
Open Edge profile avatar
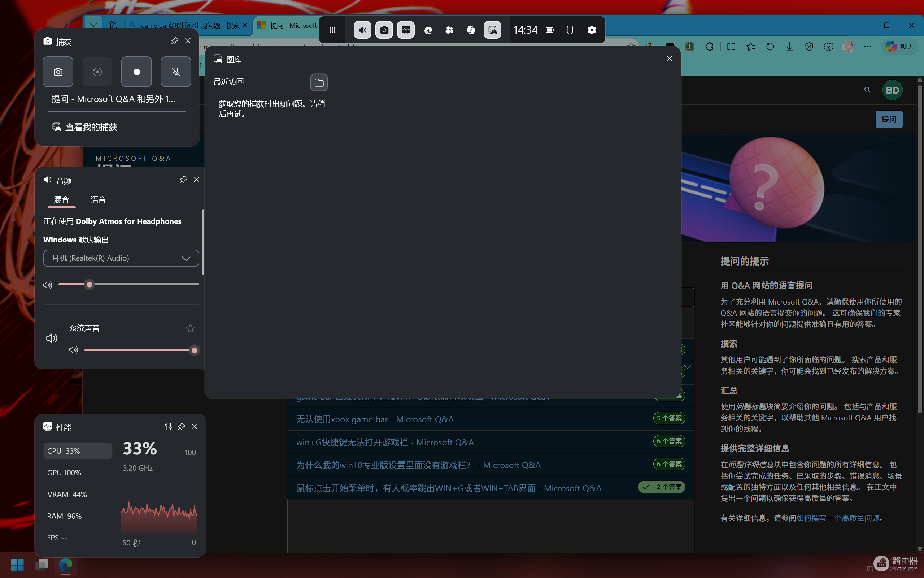point(848,47)
